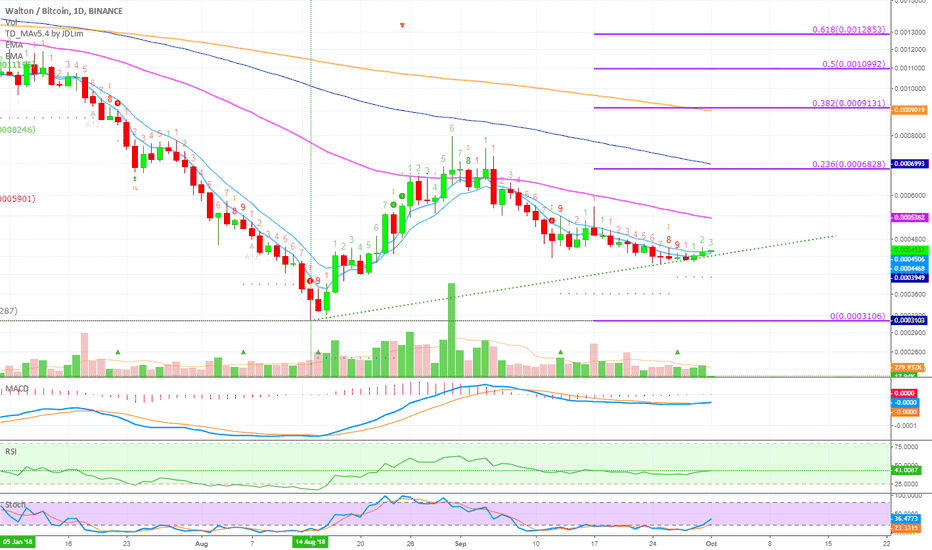Click the 0.0003600 tick on the price axis
This screenshot has width=932, height=550.
pos(910,294)
